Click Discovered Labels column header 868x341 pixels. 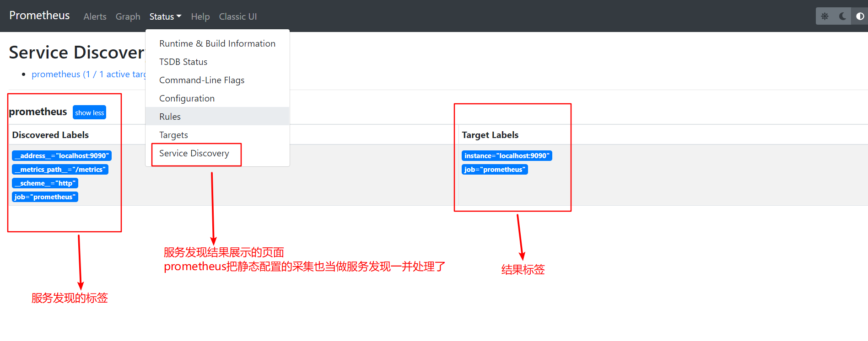(50, 135)
